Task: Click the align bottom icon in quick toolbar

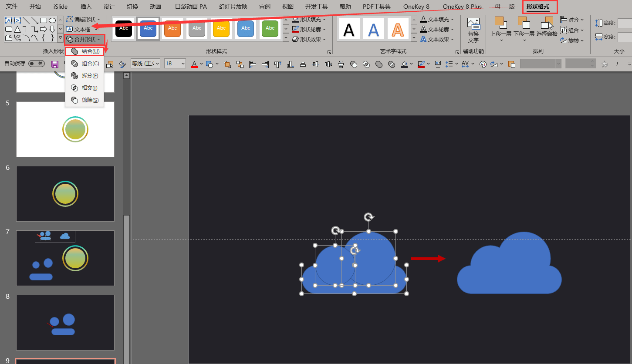Action: tap(290, 64)
